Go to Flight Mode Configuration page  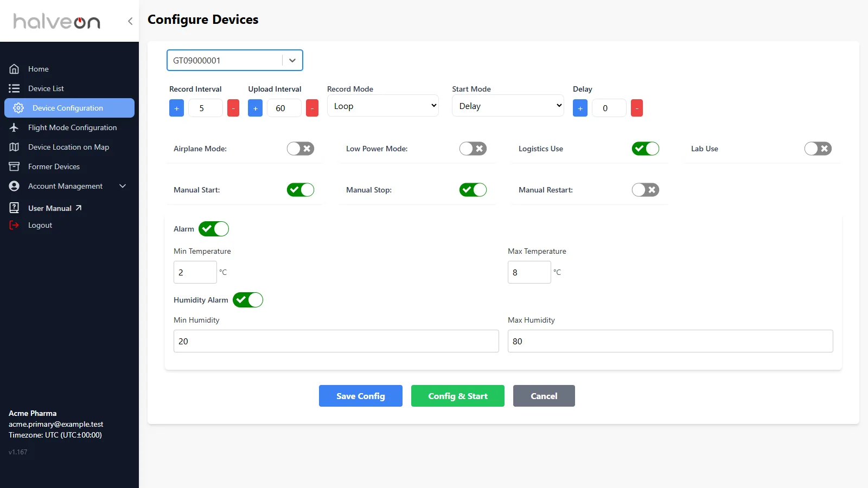(x=69, y=127)
